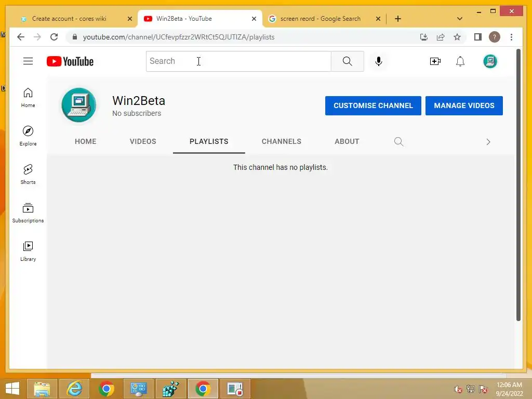Open Windows Start button
The image size is (532, 399).
tap(12, 389)
